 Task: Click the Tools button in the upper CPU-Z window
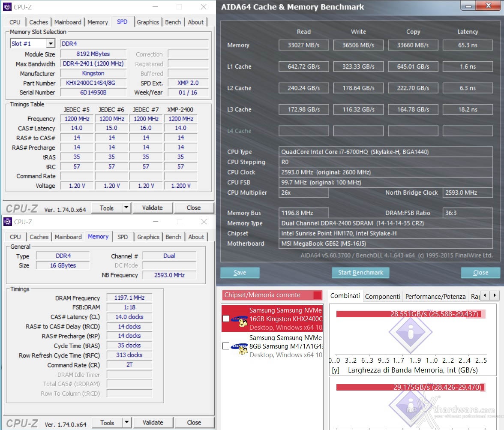coord(107,208)
